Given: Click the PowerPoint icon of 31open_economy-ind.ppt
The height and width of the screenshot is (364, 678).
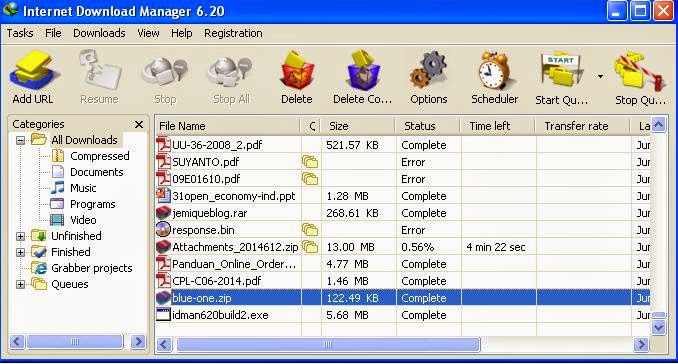Looking at the screenshot, I should [163, 195].
